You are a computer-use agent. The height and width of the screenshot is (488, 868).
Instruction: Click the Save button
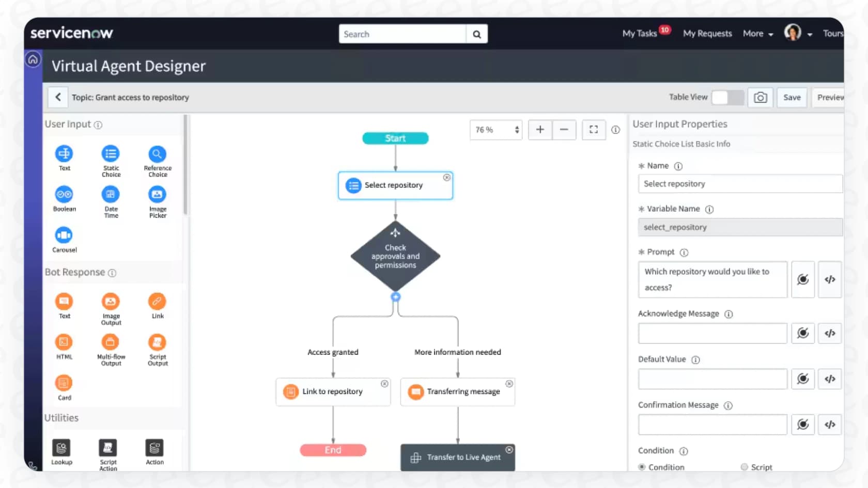tap(792, 97)
